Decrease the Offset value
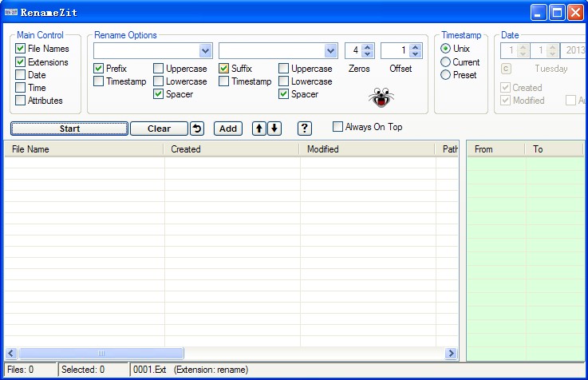 point(415,54)
